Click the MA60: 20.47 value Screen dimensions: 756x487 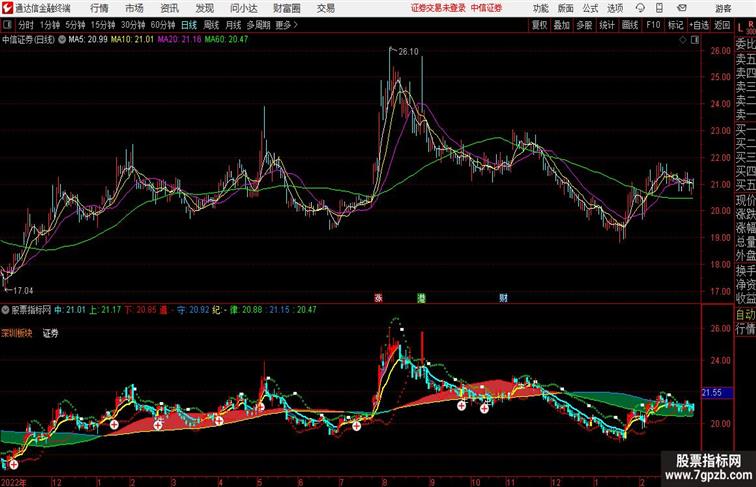(226, 40)
